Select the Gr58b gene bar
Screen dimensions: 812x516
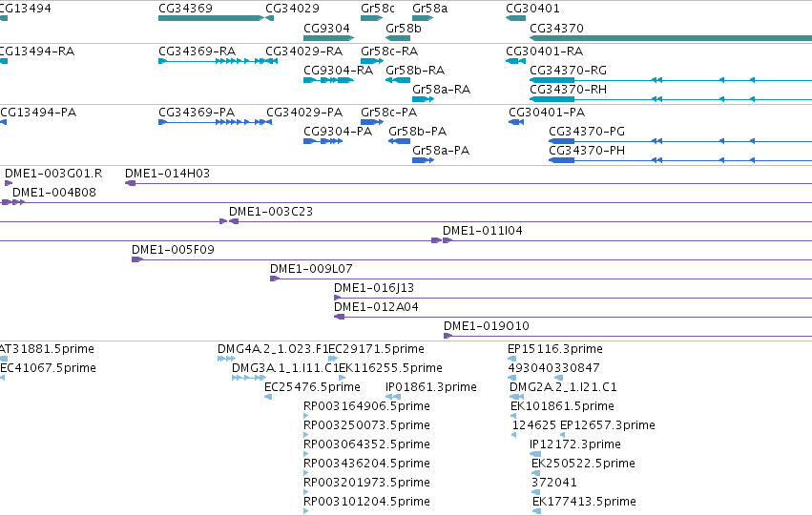pos(398,38)
